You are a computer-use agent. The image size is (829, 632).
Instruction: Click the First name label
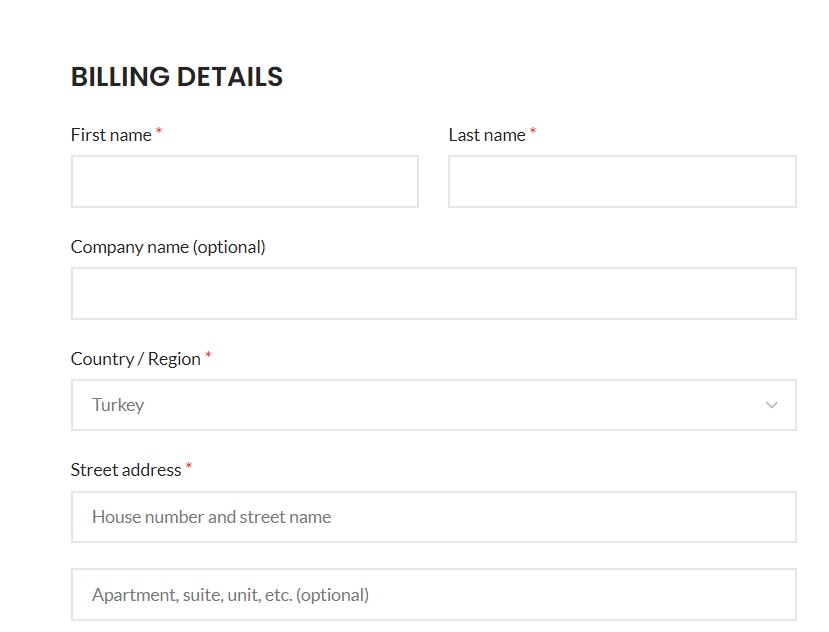111,135
